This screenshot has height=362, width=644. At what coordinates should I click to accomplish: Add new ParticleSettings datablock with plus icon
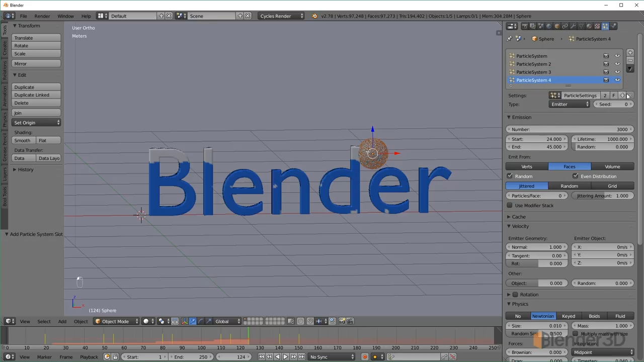(622, 96)
